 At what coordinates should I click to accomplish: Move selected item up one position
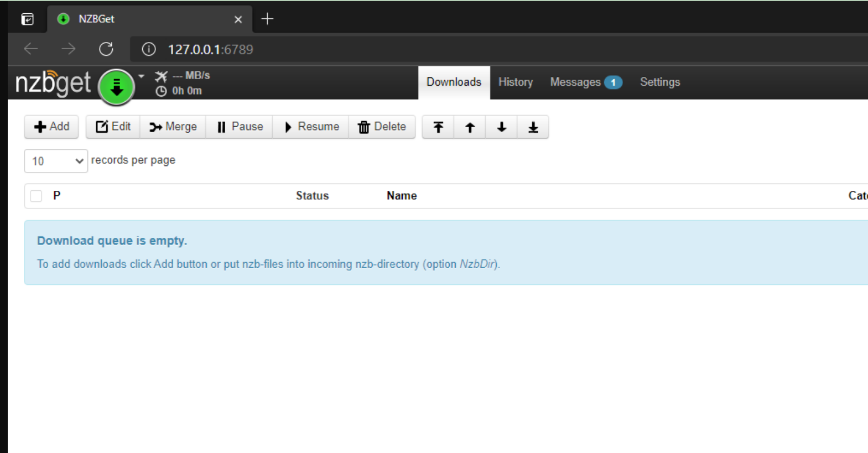coord(470,127)
